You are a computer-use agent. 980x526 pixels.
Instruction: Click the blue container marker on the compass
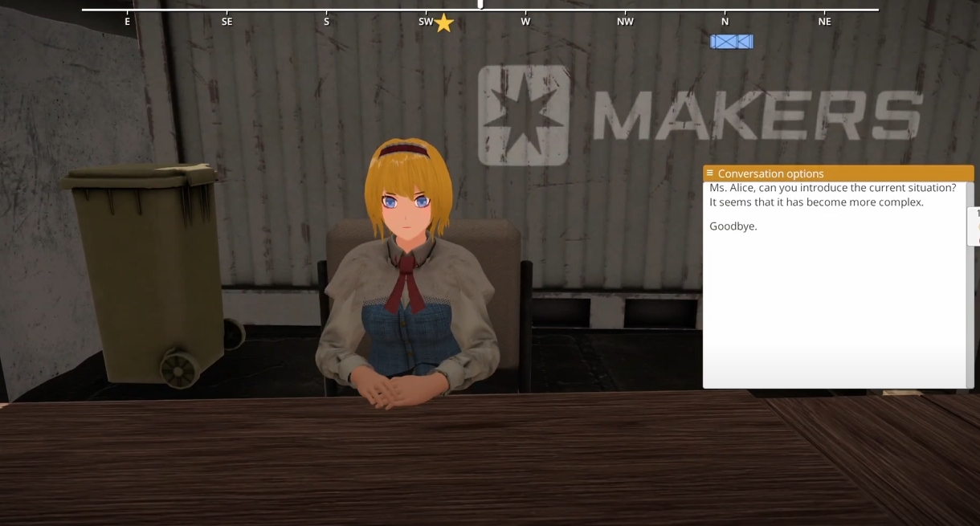tap(732, 42)
